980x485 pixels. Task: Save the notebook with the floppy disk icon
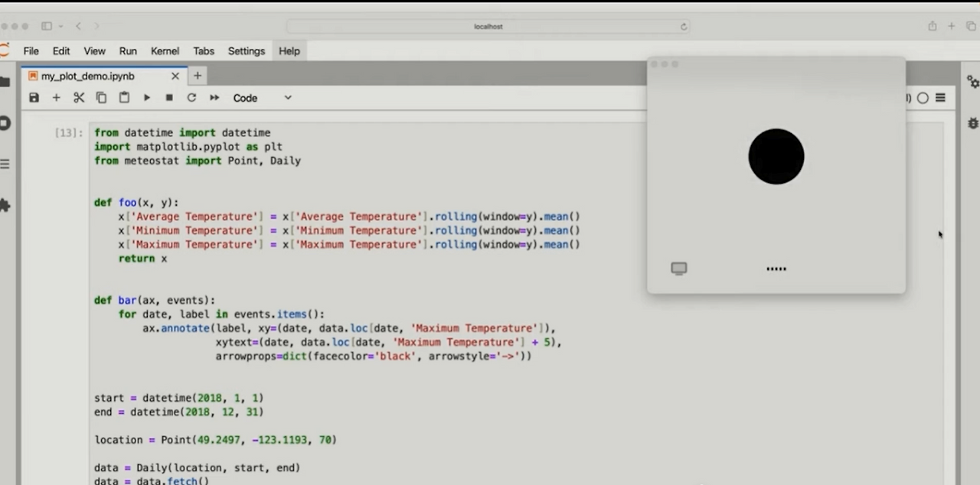(34, 98)
